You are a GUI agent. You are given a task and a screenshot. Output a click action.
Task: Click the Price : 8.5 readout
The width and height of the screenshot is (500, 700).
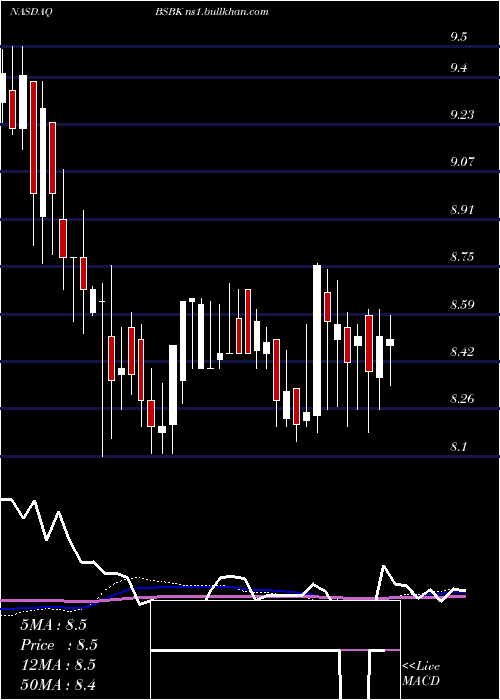coord(59,645)
